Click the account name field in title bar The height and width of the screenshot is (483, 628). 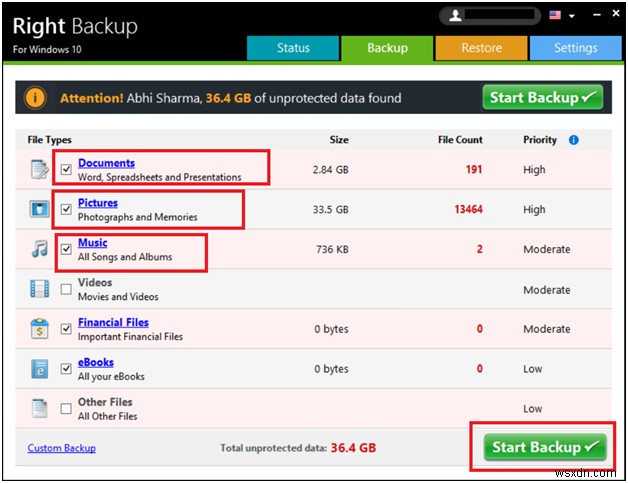499,15
